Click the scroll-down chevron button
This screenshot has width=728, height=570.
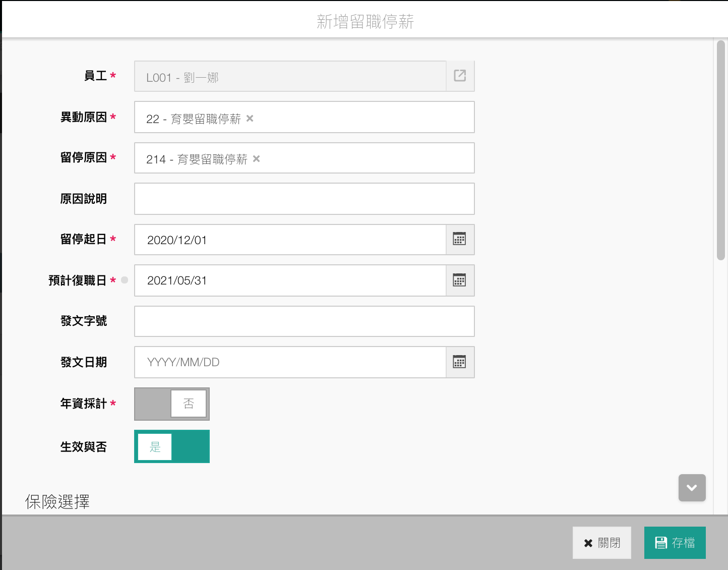pos(692,488)
